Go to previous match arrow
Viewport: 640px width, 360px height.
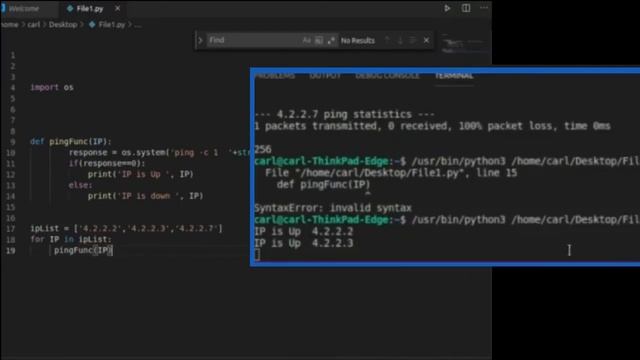pyautogui.click(x=387, y=40)
